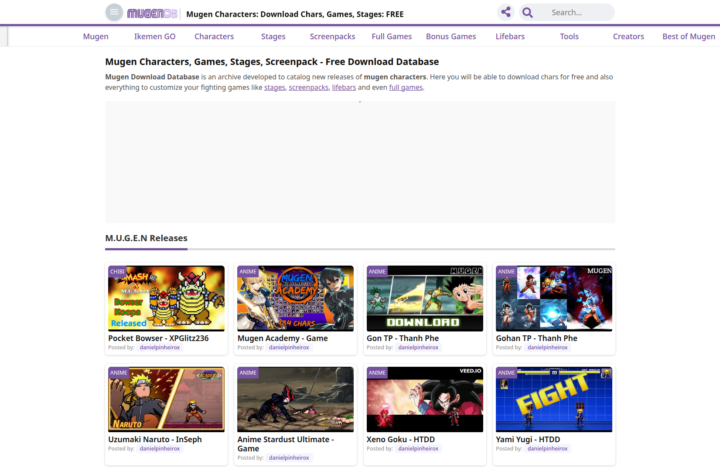This screenshot has width=720, height=471.
Task: Open Gohan TP - Thanh Phe title
Action: 536,338
